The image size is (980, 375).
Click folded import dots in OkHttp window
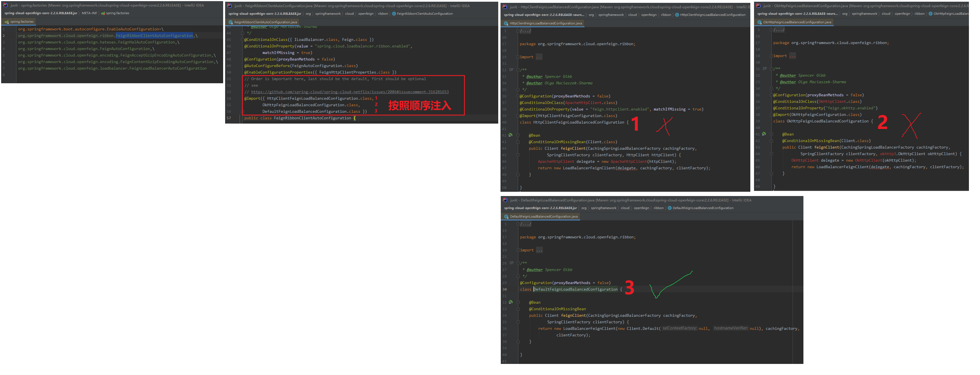click(x=793, y=56)
